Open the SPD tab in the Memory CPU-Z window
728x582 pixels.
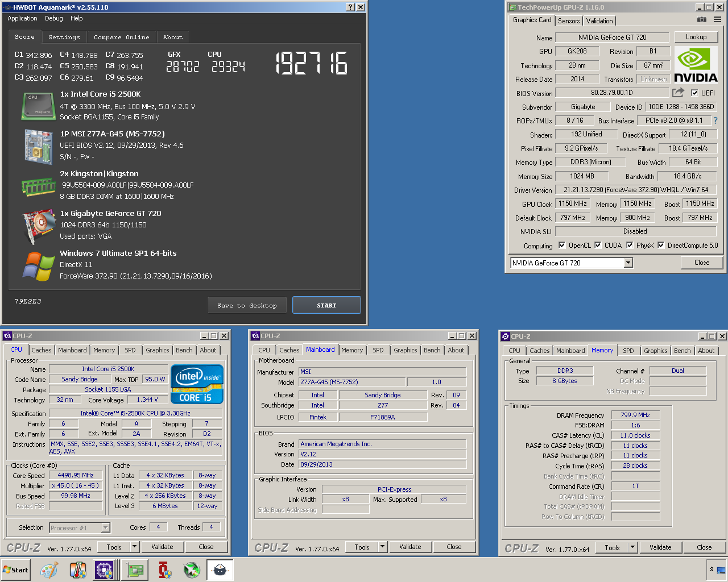coord(628,351)
